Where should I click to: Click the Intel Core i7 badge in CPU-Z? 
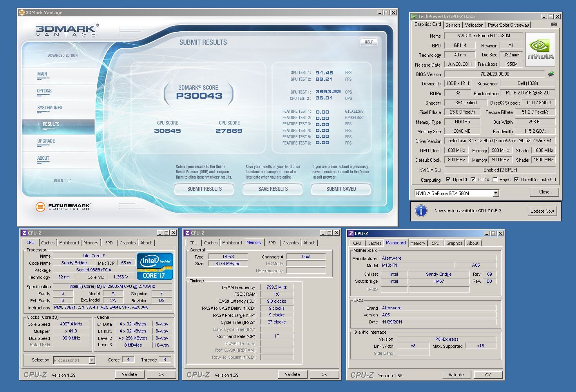coord(155,267)
